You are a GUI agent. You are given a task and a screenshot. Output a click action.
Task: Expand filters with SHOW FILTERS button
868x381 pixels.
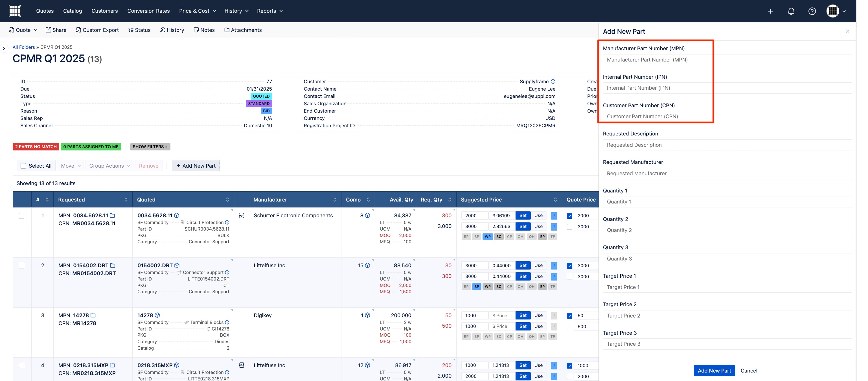tap(150, 146)
